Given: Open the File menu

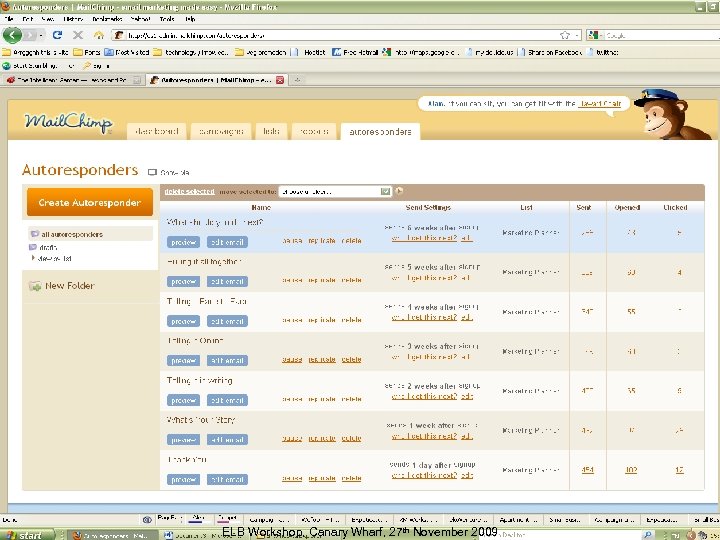Looking at the screenshot, I should pos(9,19).
